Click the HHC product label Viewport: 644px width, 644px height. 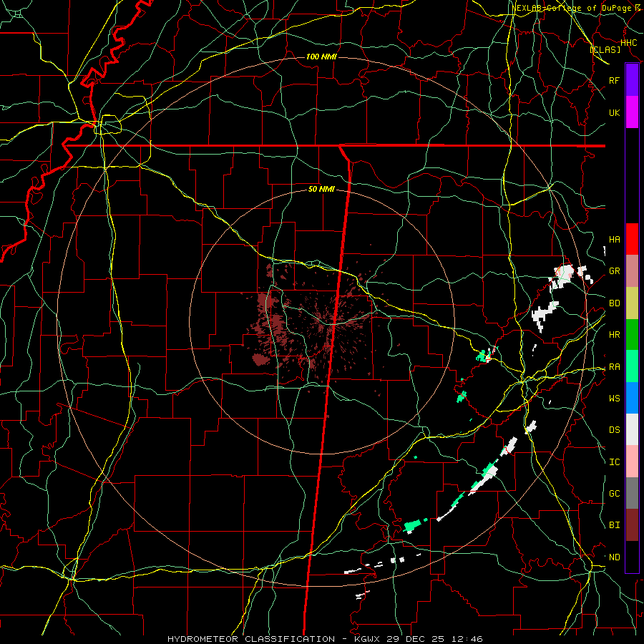tap(628, 43)
